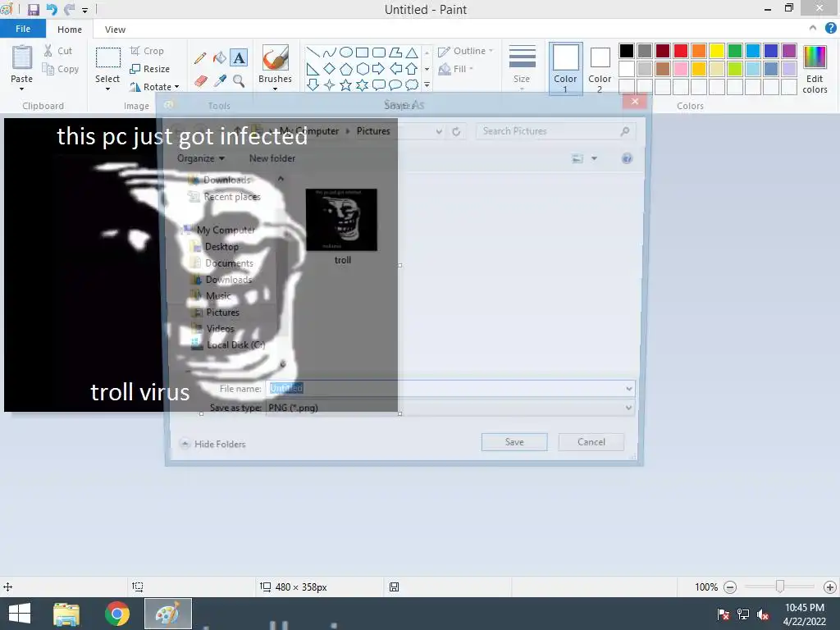Open Organize menu in Save As dialog
840x630 pixels.
(201, 158)
